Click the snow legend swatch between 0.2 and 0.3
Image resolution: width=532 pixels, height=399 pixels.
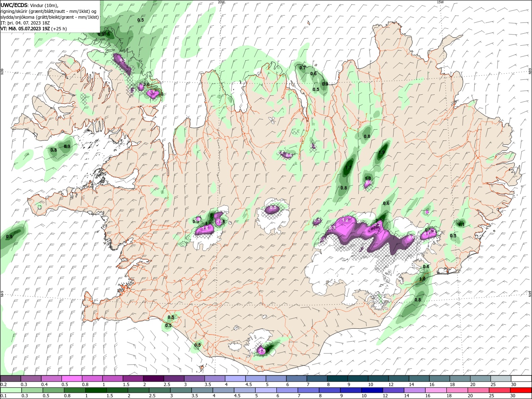(x=10, y=379)
